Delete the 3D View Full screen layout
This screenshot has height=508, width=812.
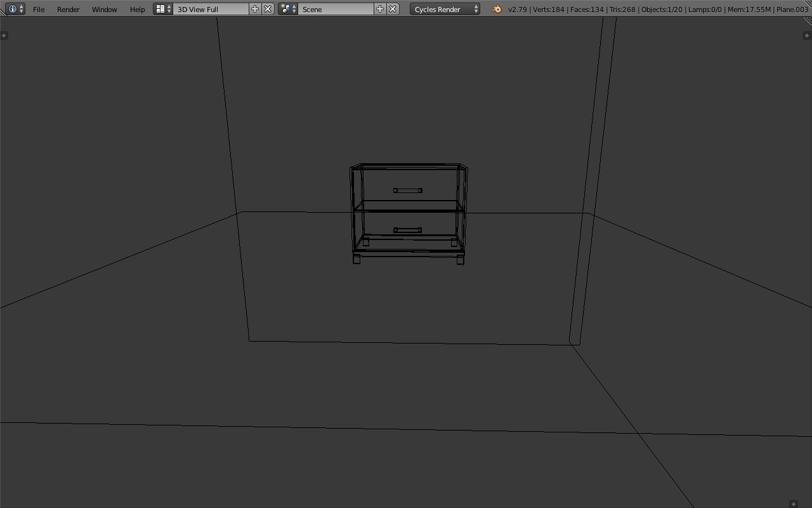[x=268, y=9]
